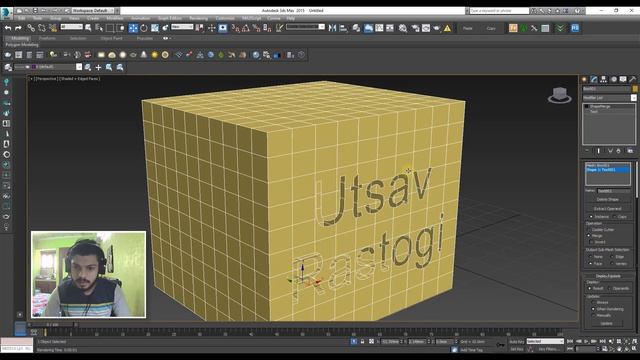This screenshot has width=640, height=360.
Task: Toggle the Angle Snap icon
Action: coord(246,28)
